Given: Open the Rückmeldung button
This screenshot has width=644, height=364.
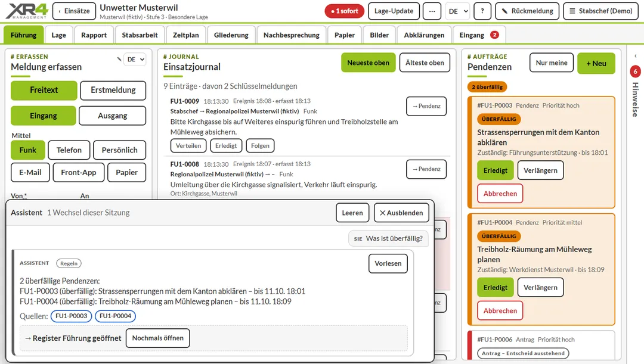Looking at the screenshot, I should point(527,11).
